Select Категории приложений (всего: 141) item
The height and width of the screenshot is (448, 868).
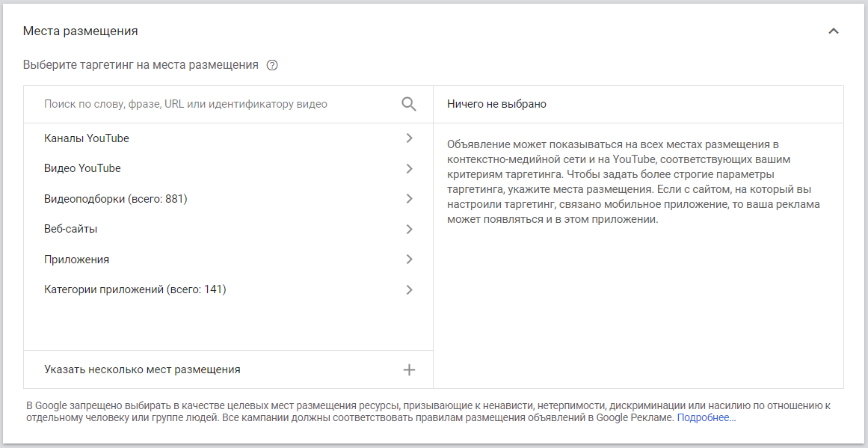228,289
